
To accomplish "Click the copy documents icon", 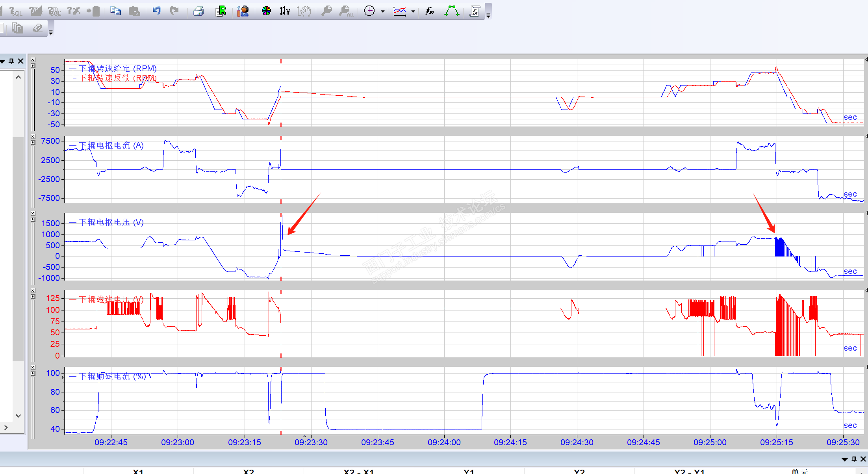I will 115,11.
